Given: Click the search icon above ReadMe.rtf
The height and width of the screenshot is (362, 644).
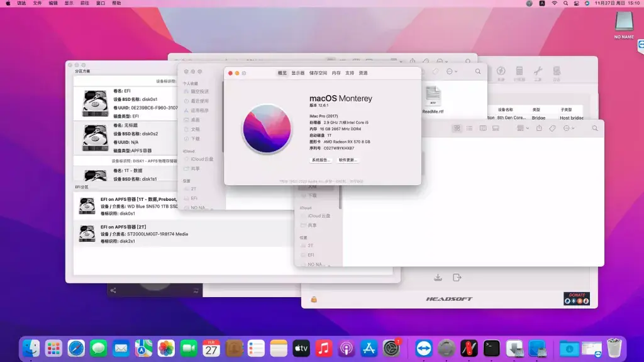Looking at the screenshot, I should [x=478, y=71].
